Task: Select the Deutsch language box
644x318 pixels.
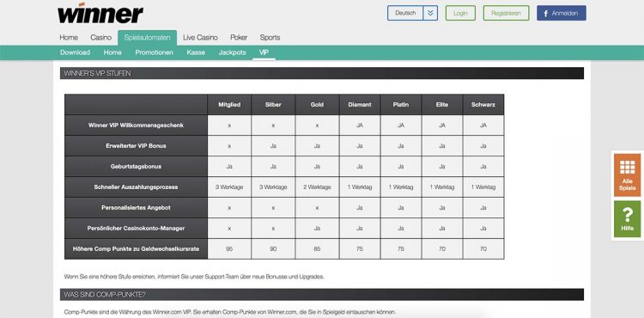Action: click(405, 13)
